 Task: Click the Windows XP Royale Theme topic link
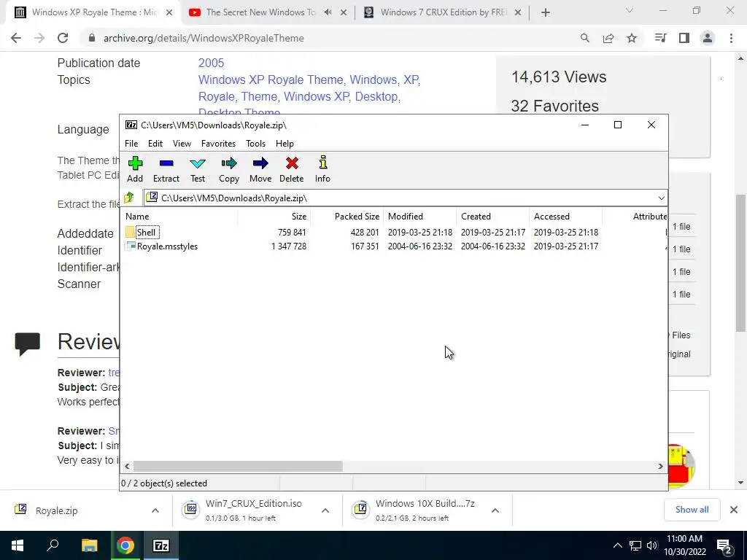271,79
